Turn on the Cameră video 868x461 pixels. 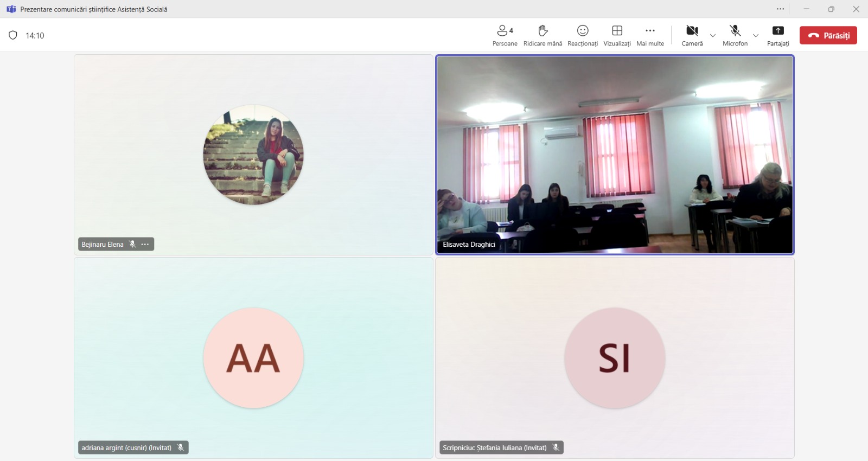[692, 36]
